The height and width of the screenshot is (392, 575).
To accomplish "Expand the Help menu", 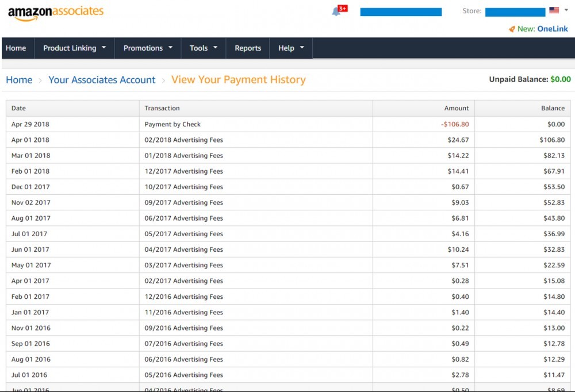I will point(291,48).
